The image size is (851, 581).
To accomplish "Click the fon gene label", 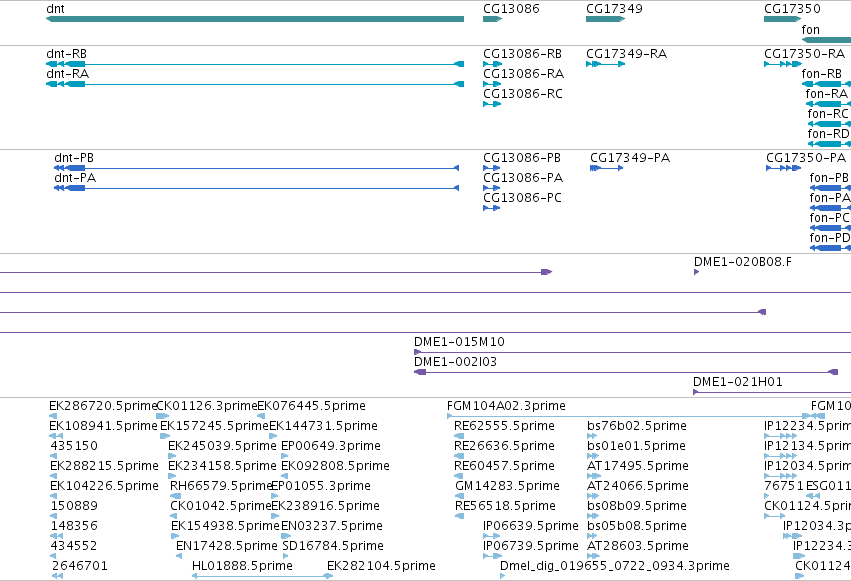I will click(811, 30).
